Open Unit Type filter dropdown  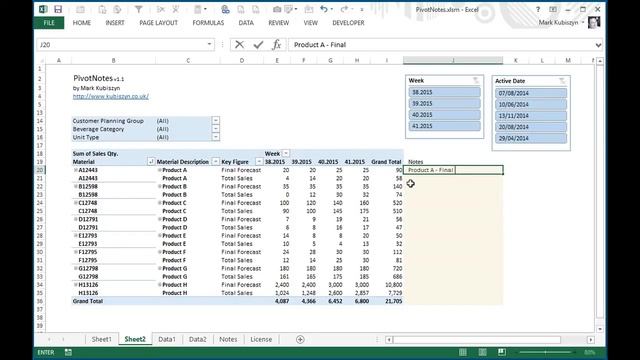pos(216,137)
